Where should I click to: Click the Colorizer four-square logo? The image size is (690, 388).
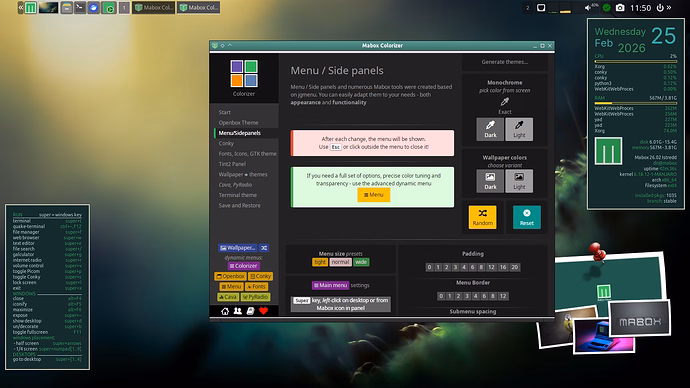coord(244,73)
